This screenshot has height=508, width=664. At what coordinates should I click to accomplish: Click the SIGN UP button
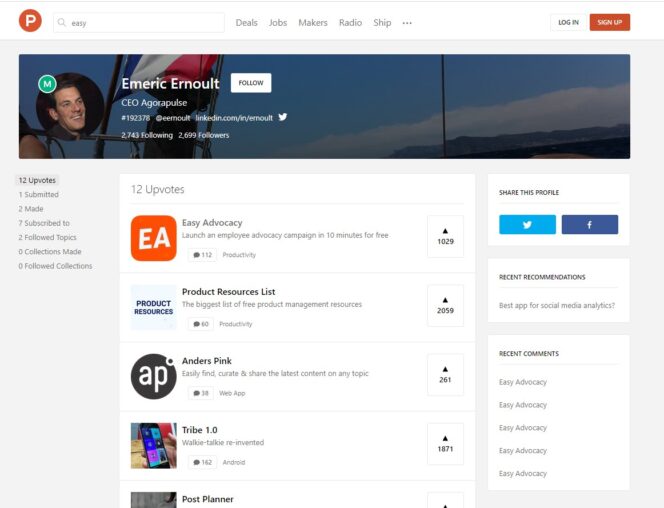[x=610, y=22]
